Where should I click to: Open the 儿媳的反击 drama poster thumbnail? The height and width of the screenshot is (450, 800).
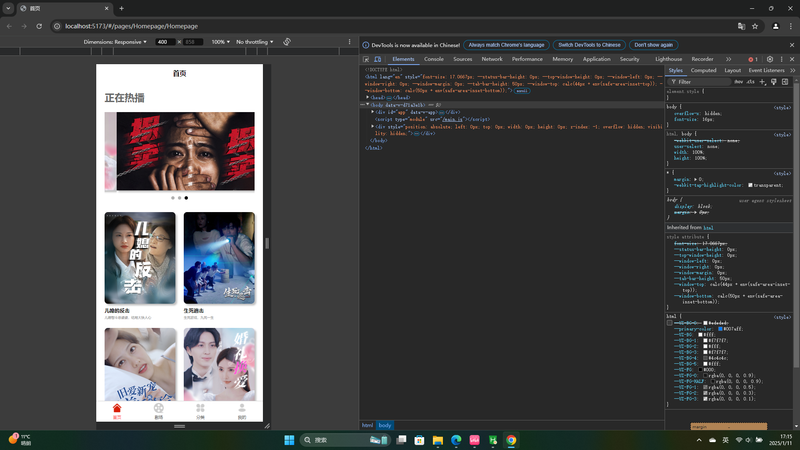(140, 258)
